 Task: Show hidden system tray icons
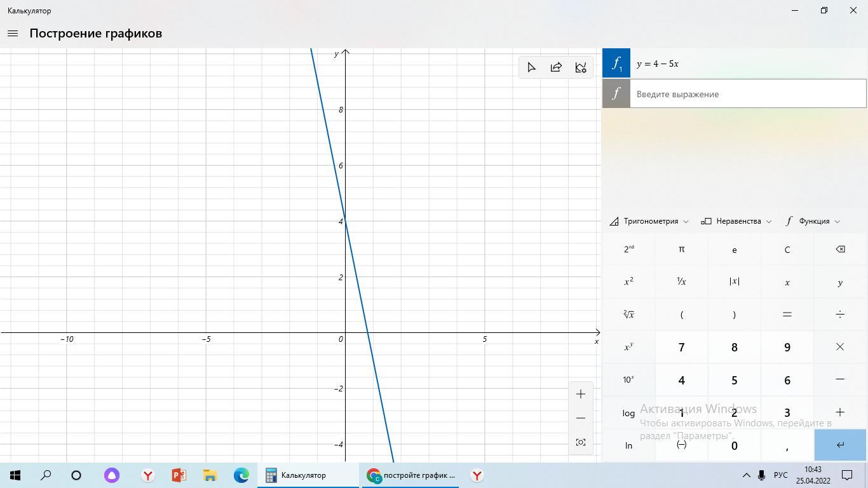click(746, 475)
